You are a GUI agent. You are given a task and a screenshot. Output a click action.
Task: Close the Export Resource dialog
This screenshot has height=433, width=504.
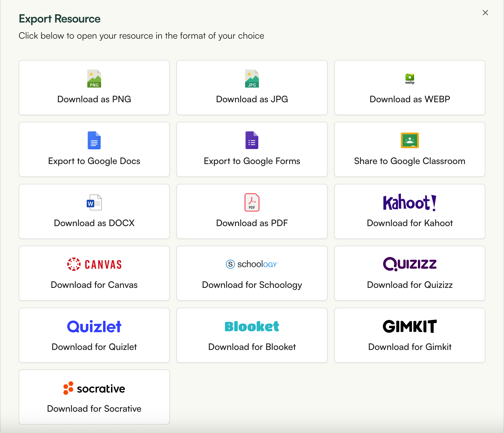[x=485, y=13]
